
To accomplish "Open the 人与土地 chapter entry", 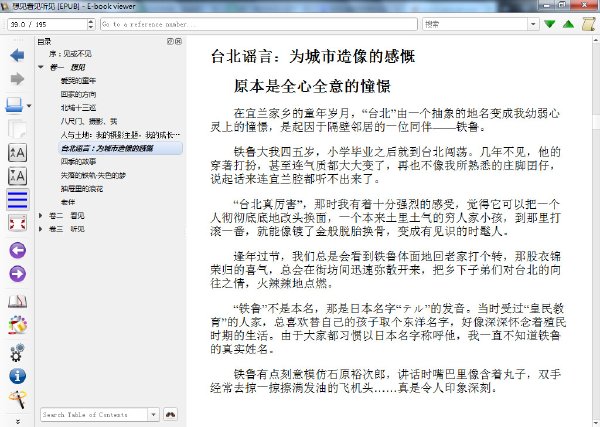I will click(120, 135).
